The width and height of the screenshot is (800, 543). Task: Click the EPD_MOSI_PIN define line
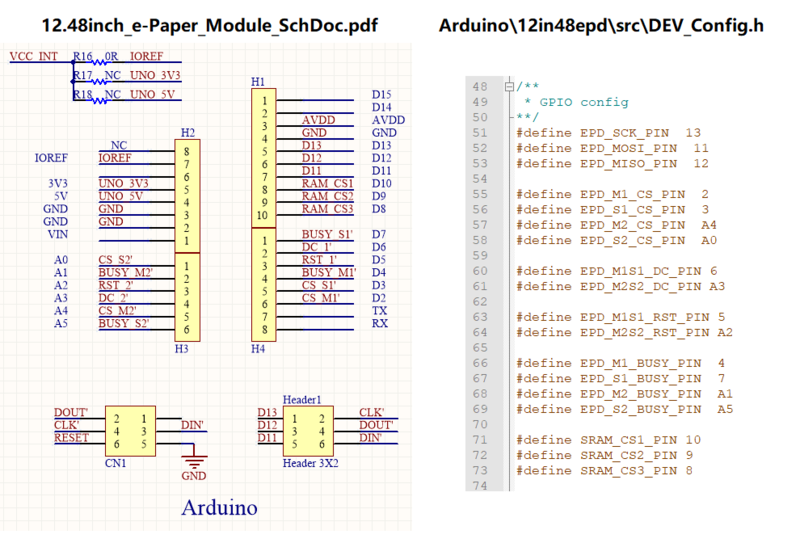(x=612, y=149)
